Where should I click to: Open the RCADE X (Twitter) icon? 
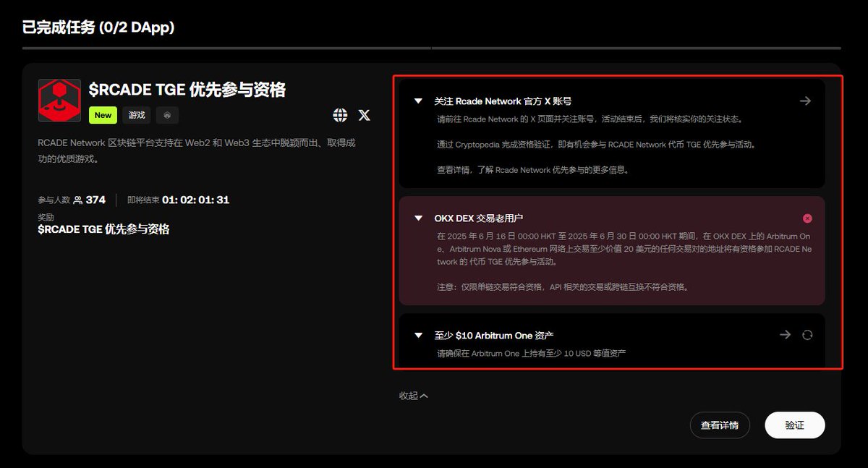pos(365,115)
